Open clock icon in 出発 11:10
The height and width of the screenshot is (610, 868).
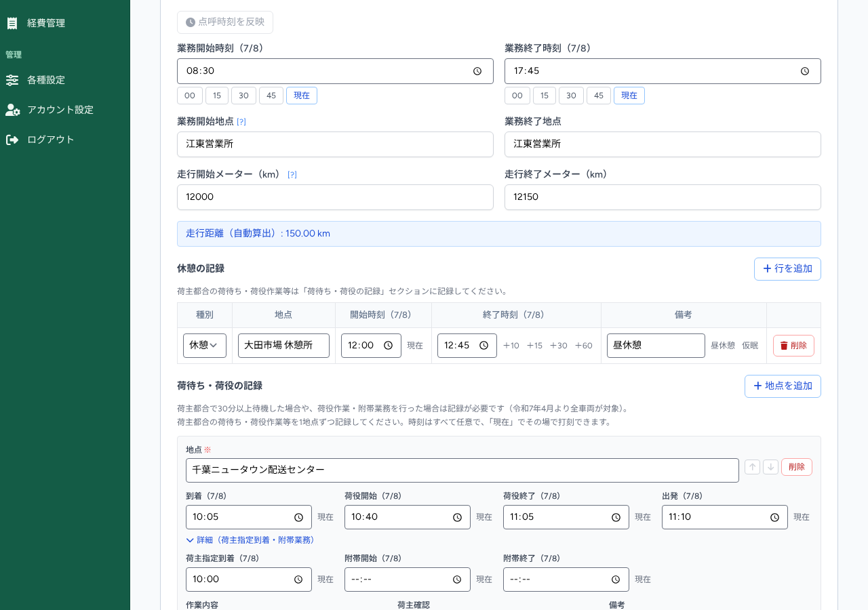(774, 517)
